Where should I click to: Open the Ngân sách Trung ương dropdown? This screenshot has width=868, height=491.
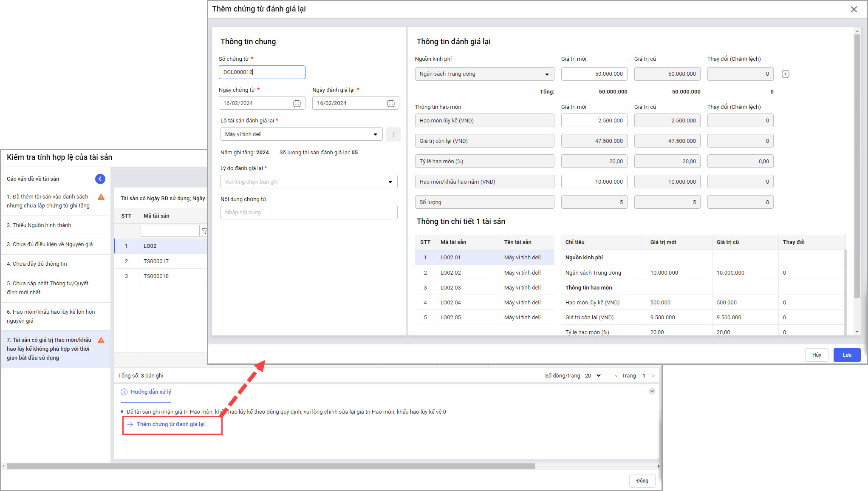[546, 74]
